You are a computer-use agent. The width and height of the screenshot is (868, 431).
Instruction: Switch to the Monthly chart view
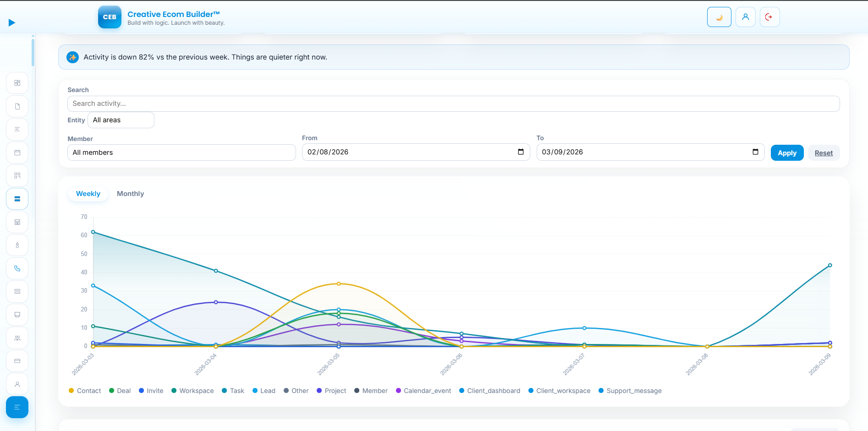(x=130, y=193)
